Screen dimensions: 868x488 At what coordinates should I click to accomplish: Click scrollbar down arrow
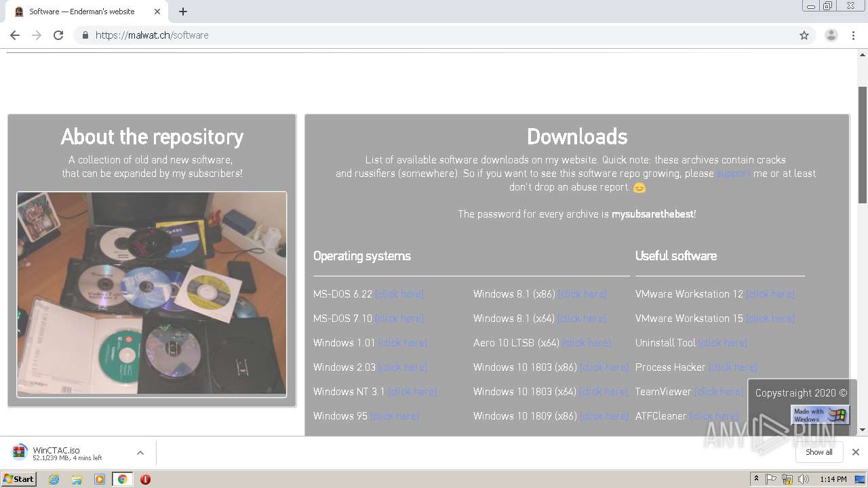coord(863,430)
